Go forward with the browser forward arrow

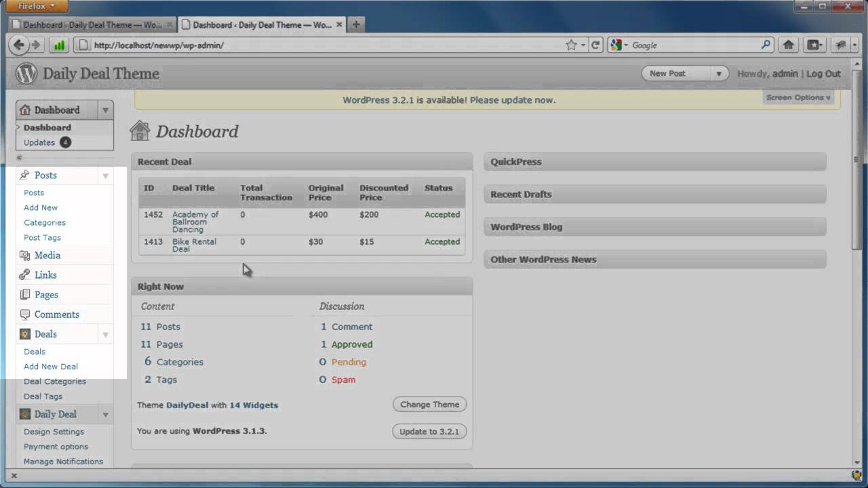click(x=36, y=45)
